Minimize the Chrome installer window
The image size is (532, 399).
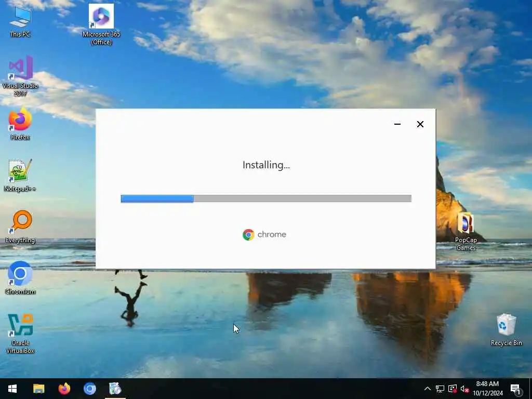pos(397,124)
